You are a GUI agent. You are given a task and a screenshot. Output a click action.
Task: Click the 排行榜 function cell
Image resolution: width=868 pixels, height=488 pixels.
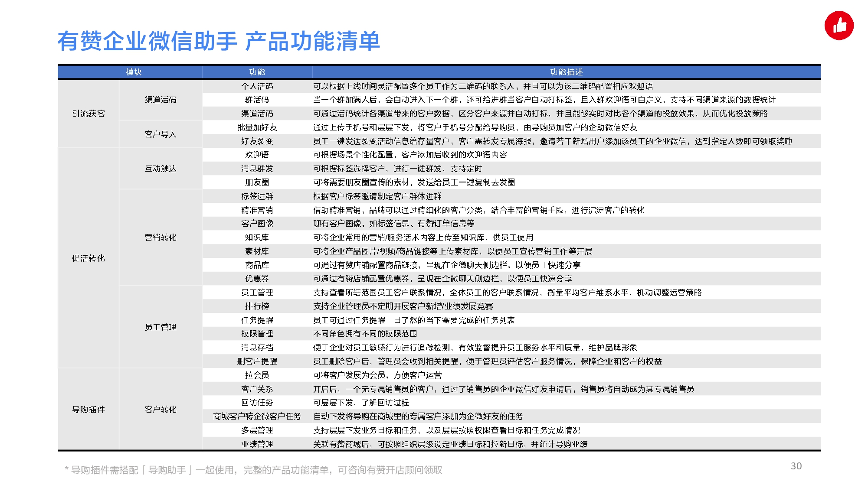coord(257,306)
